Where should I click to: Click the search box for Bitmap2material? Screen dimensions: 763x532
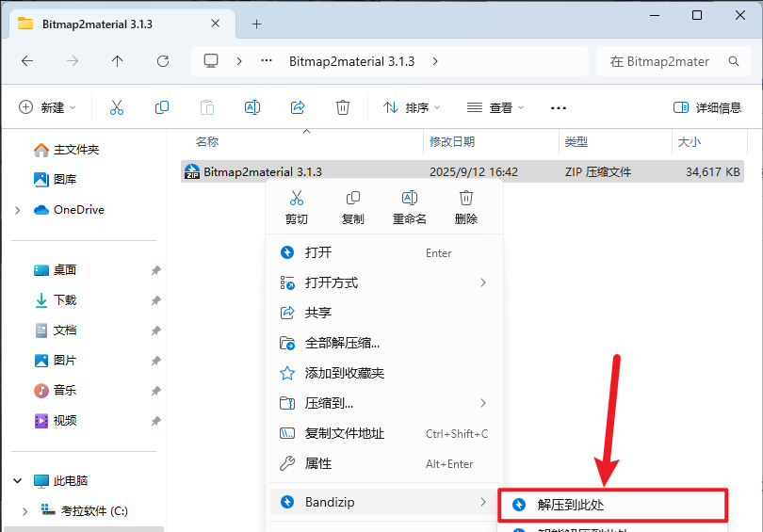click(674, 61)
